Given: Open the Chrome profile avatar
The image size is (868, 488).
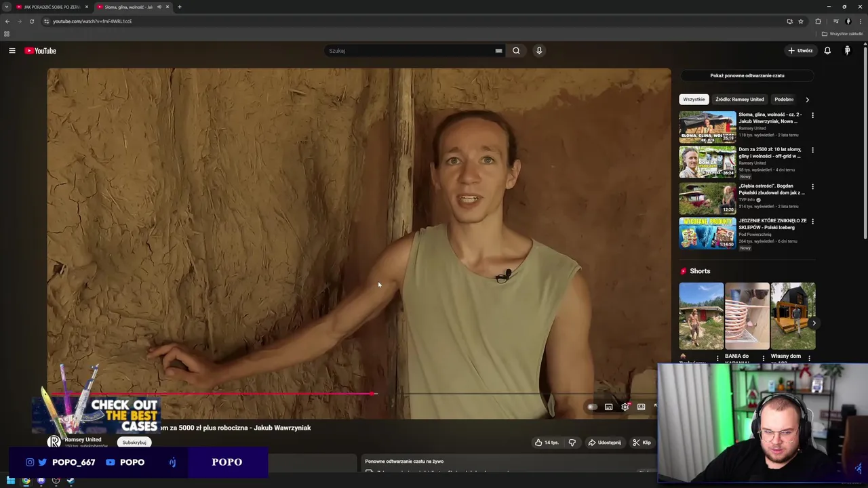Looking at the screenshot, I should (x=848, y=21).
